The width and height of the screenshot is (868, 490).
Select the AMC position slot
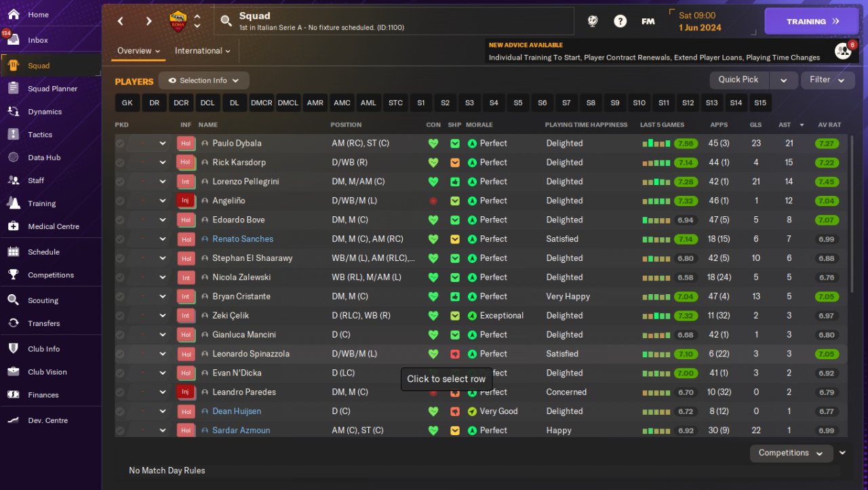(342, 103)
